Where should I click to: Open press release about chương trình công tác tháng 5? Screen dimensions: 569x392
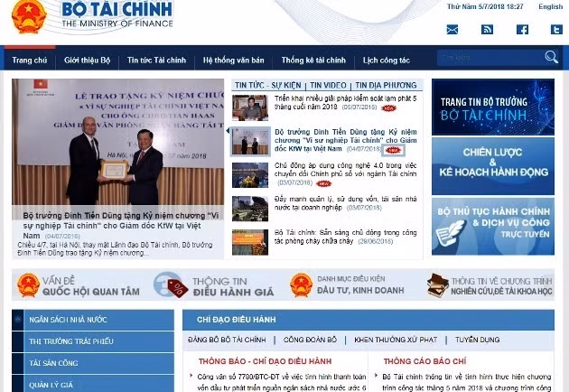[x=467, y=383]
